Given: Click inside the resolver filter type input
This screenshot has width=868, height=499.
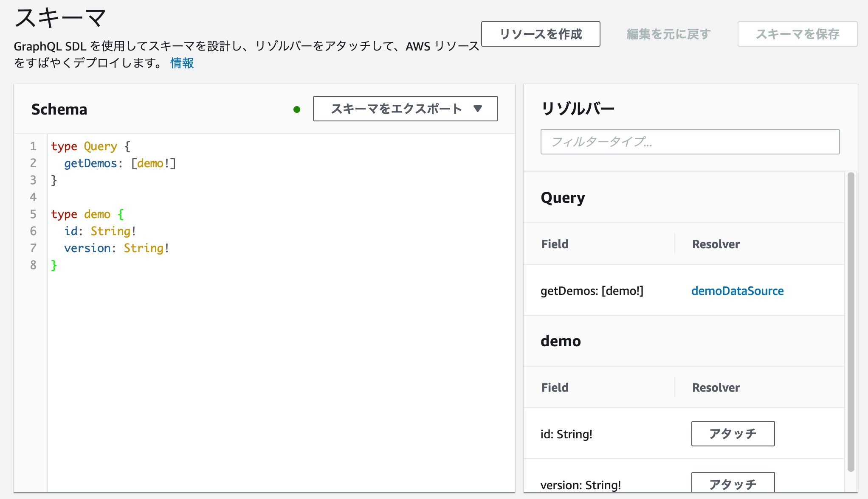Looking at the screenshot, I should click(690, 142).
